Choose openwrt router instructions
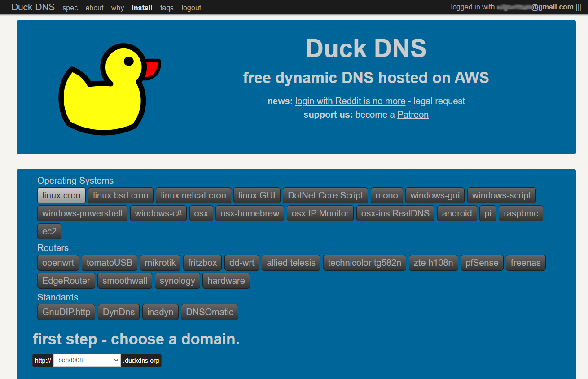The image size is (588, 379). click(58, 263)
